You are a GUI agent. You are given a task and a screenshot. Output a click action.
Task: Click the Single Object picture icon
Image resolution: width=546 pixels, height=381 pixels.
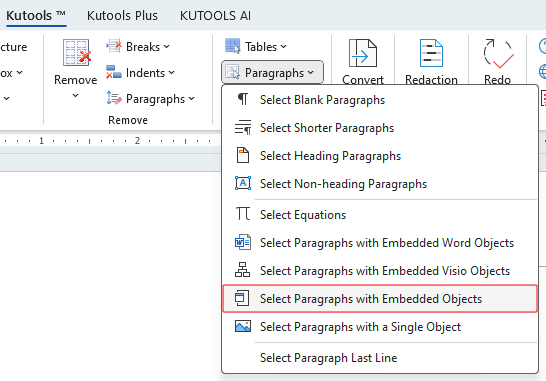click(243, 327)
